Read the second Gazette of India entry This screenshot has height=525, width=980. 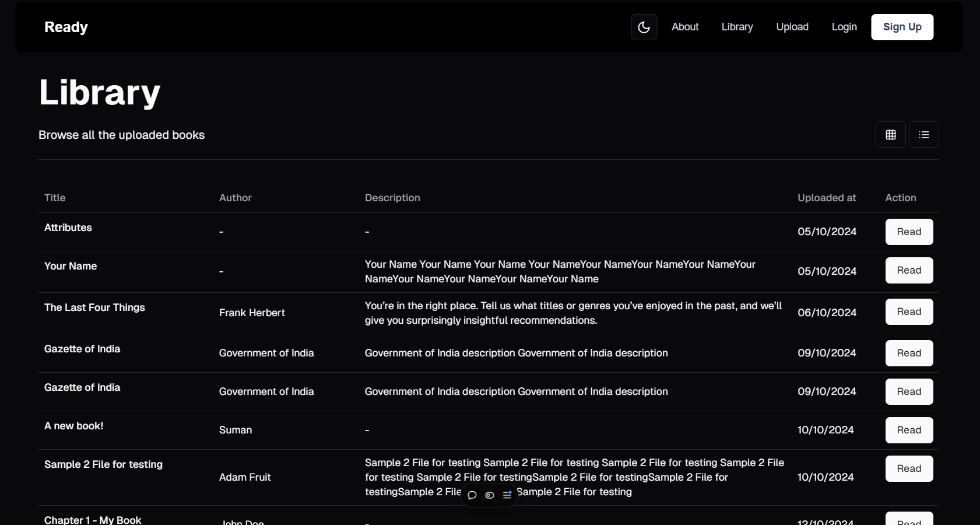908,392
